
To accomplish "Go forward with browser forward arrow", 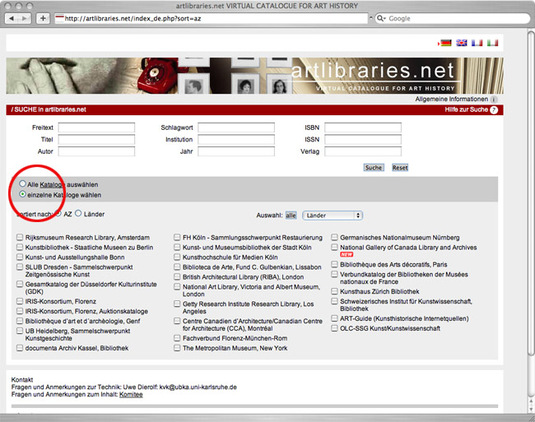I will pos(24,18).
